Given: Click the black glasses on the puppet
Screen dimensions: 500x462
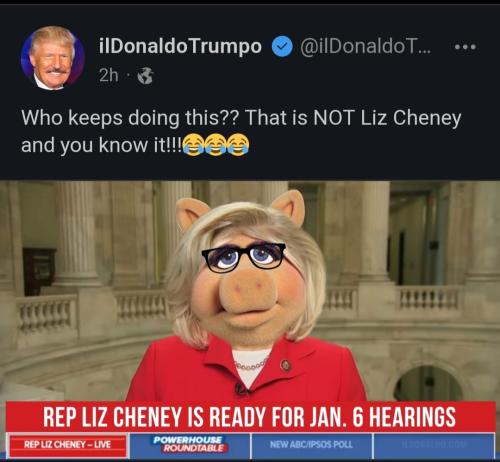Looking at the screenshot, I should 244,258.
